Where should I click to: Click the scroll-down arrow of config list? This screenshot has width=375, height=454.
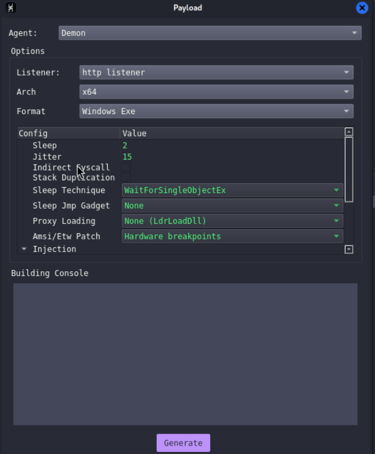[x=349, y=249]
